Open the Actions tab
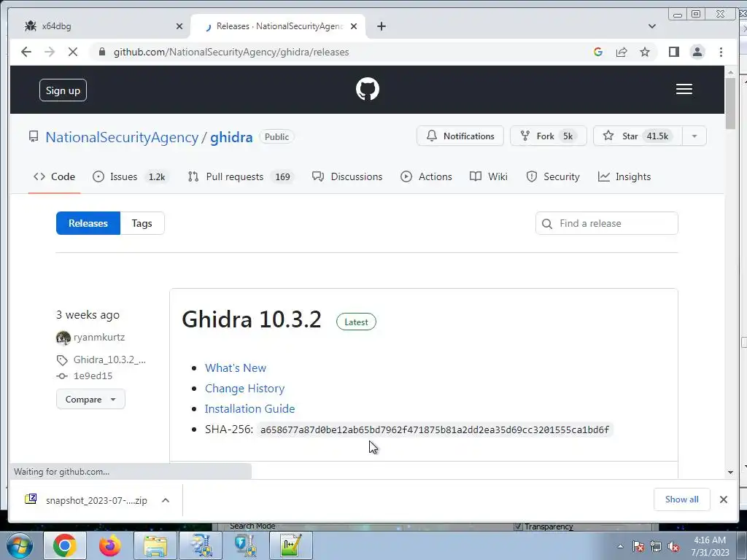Image resolution: width=747 pixels, height=560 pixels. (426, 176)
